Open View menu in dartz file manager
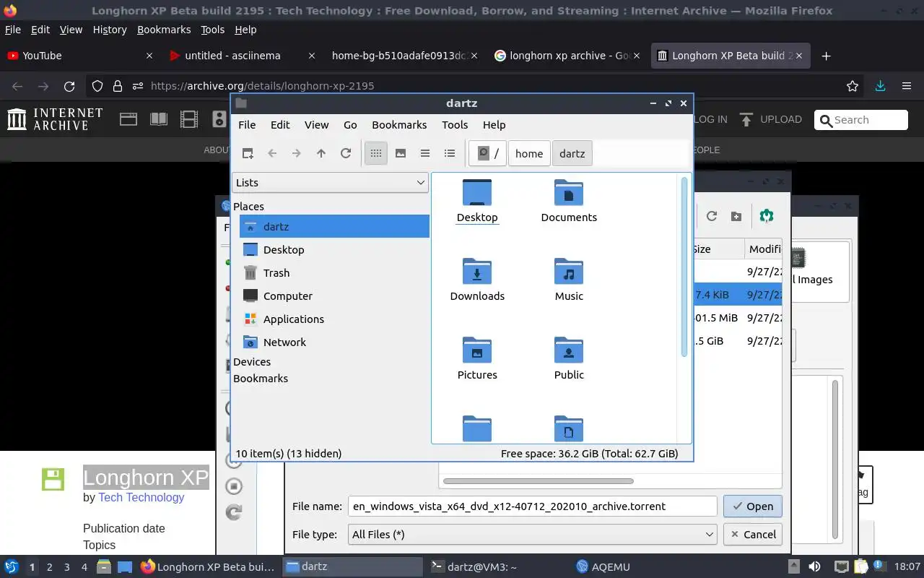 click(x=316, y=124)
